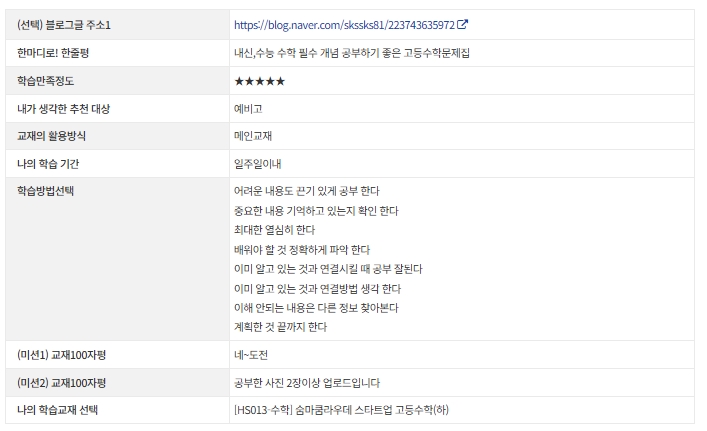This screenshot has height=431, width=707.
Task: Click '최대한 열심히 한다' study method line
Action: click(x=273, y=229)
